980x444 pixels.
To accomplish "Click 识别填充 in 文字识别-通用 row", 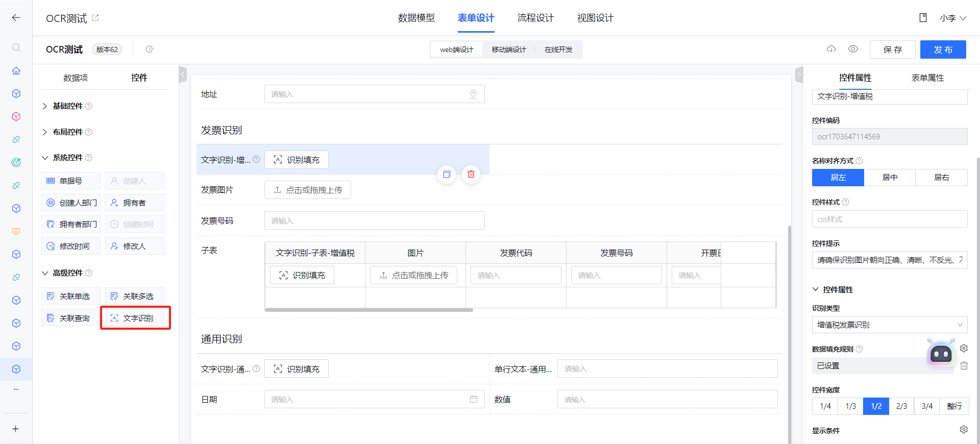I will 297,368.
